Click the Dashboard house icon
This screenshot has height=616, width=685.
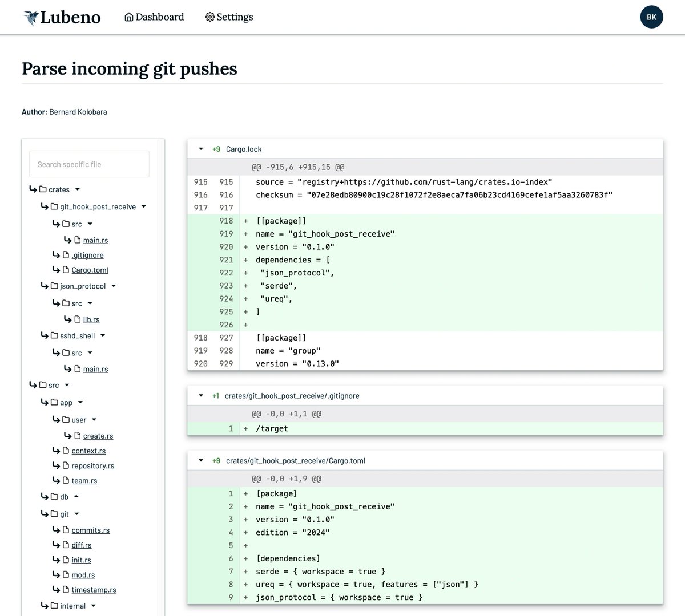128,17
